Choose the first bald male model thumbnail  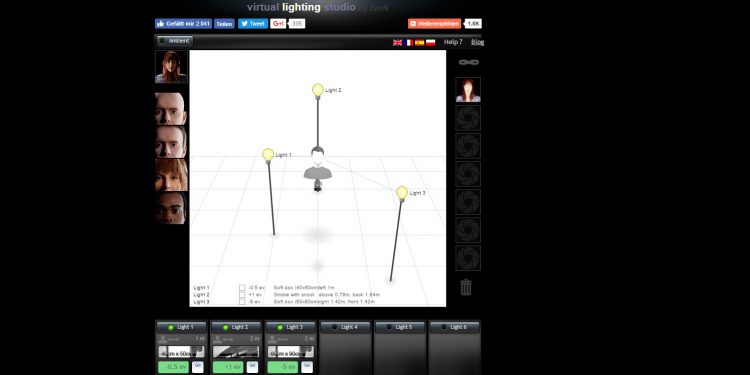[171, 109]
